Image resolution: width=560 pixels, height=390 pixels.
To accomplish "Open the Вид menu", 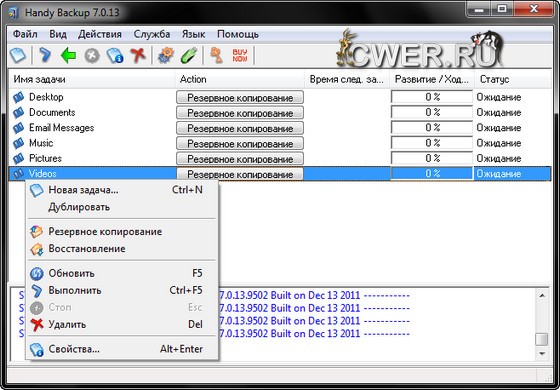I will point(58,34).
